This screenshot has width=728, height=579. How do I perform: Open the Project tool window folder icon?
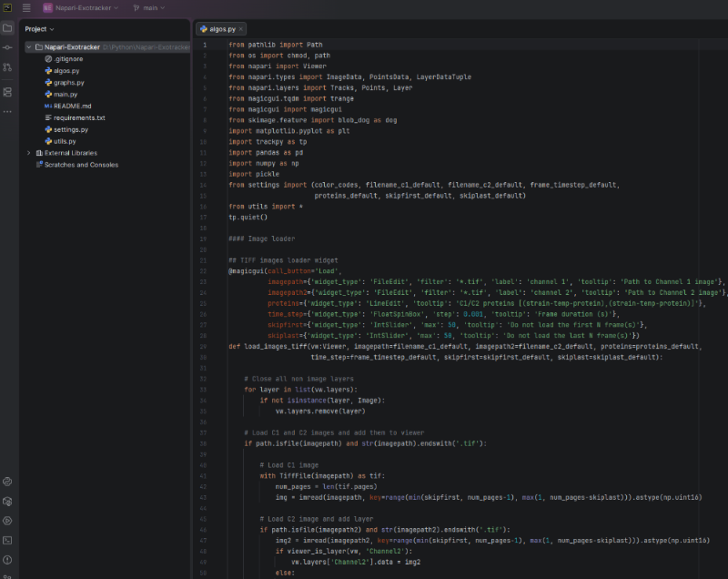(x=8, y=28)
